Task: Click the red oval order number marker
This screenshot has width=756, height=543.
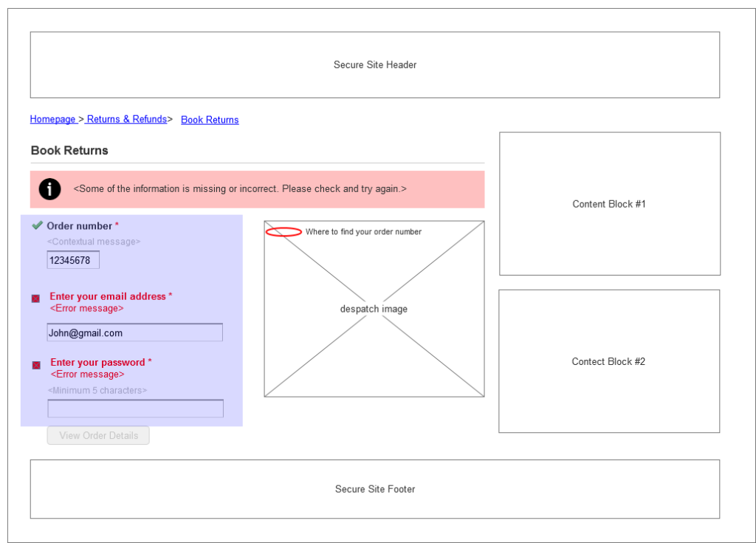Action: tap(283, 232)
